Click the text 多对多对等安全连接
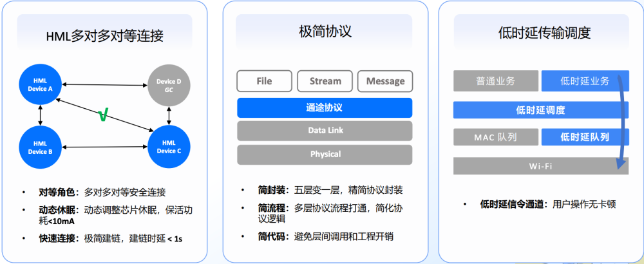The height and width of the screenshot is (264, 644). pos(125,192)
